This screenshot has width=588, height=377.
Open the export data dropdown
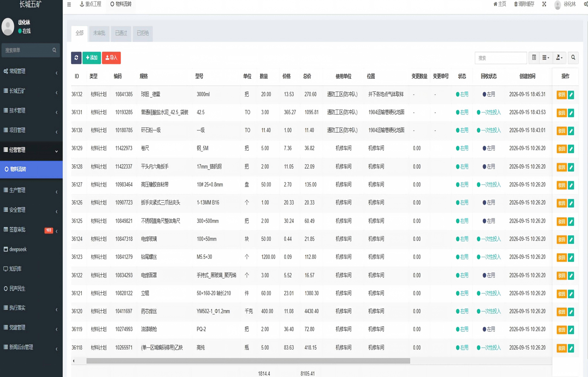point(559,58)
